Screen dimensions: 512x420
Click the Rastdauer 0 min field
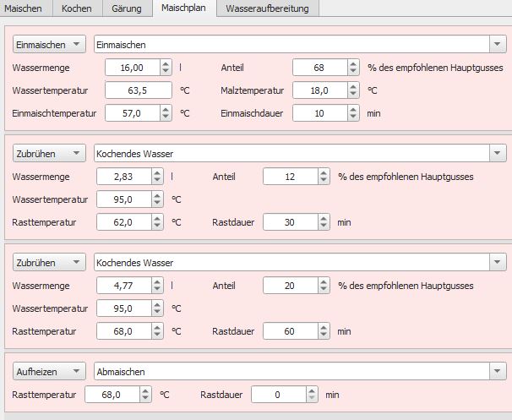click(279, 395)
